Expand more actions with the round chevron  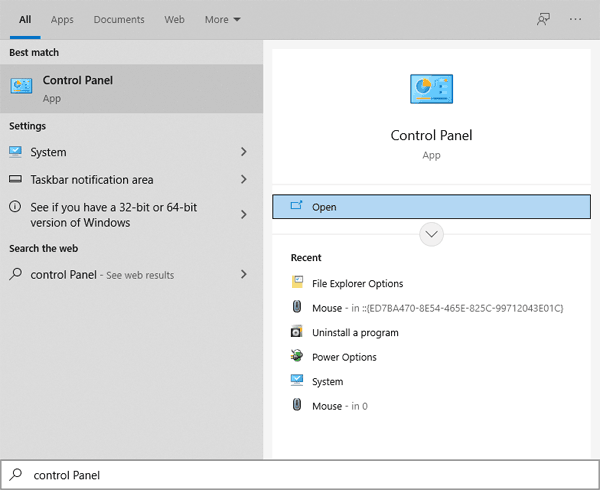[431, 234]
